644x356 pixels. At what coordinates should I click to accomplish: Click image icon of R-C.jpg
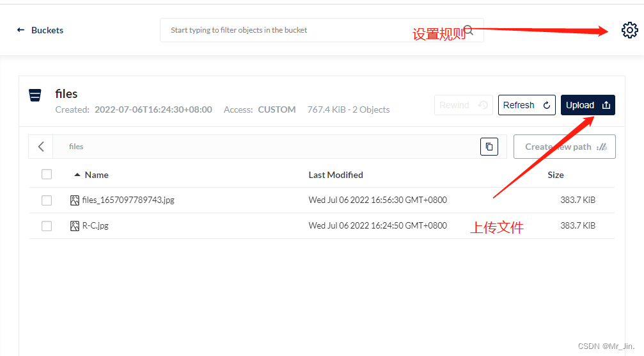pos(74,225)
